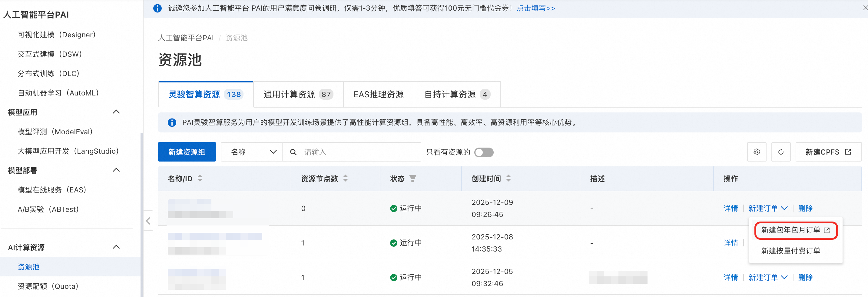868x297 pixels.
Task: Collapse the left sidebar with the arrow handle
Action: [148, 221]
